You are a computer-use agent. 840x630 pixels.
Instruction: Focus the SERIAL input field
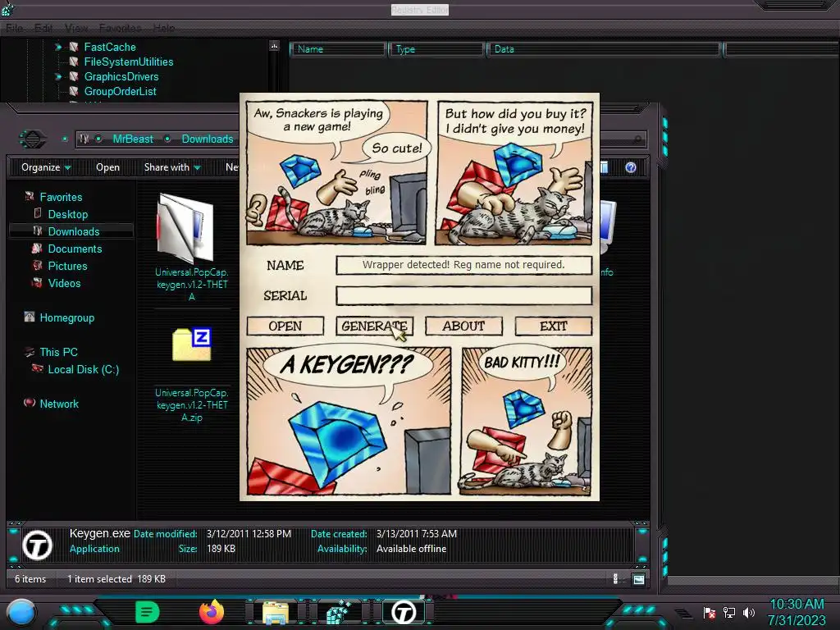pos(463,295)
